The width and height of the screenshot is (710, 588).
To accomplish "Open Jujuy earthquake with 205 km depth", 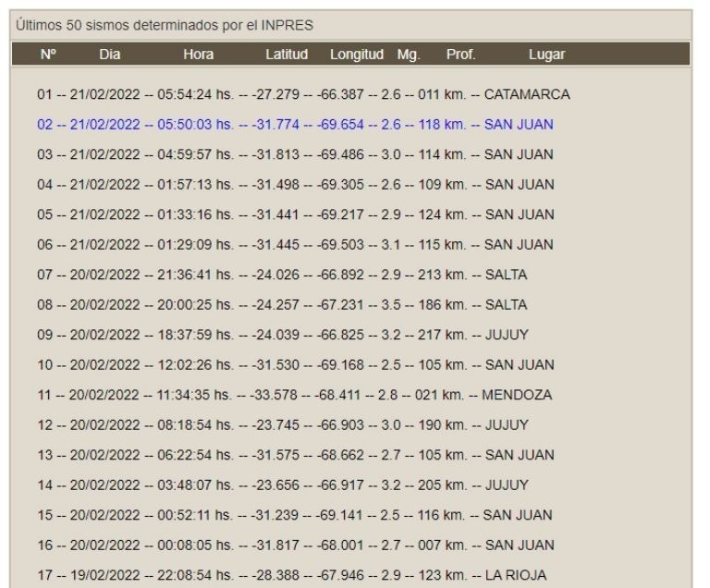I will [282, 485].
